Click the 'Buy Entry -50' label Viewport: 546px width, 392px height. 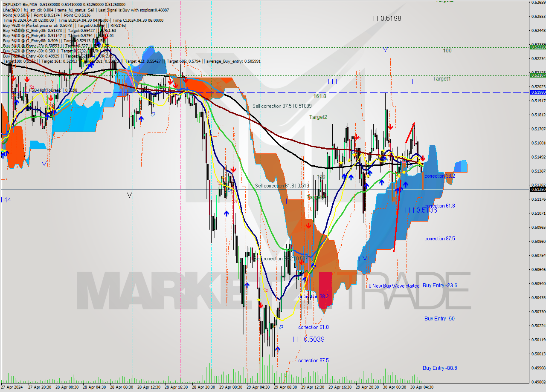click(x=439, y=319)
